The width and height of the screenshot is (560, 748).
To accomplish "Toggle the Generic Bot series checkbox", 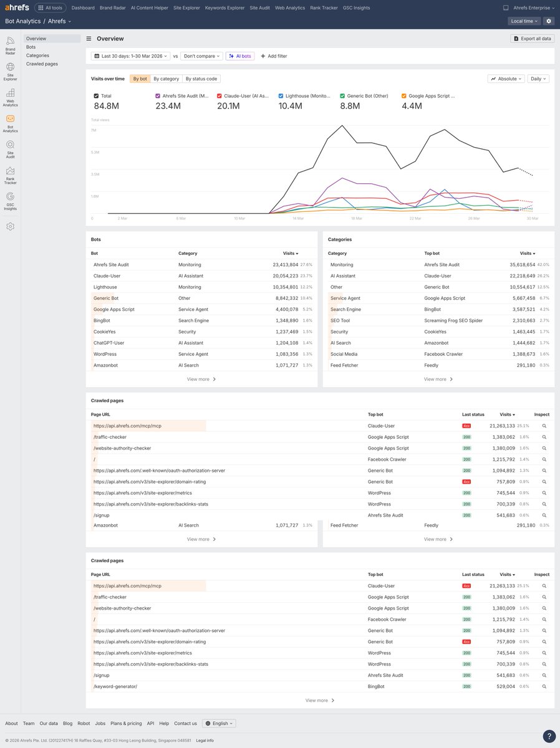I will click(x=342, y=96).
